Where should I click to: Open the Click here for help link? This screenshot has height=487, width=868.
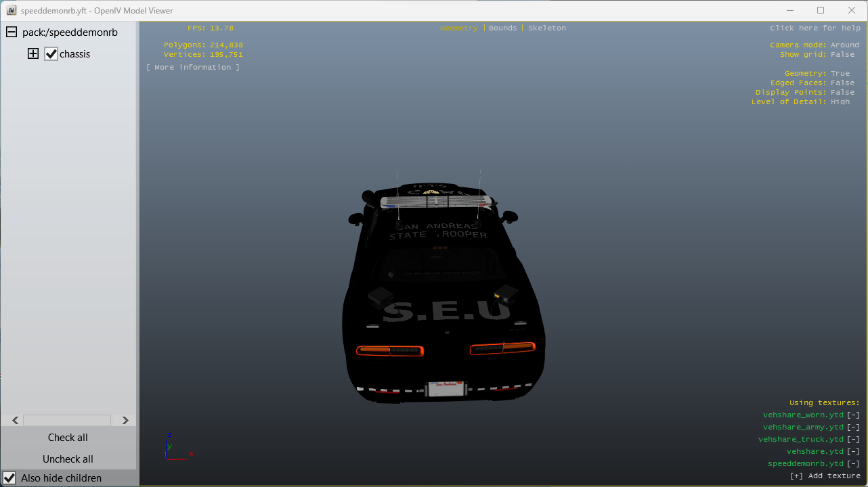pos(815,28)
